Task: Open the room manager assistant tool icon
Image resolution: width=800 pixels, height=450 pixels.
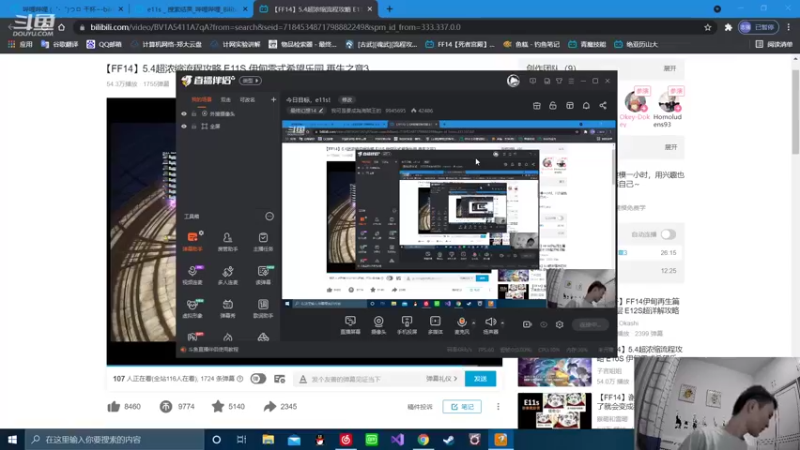Action: click(228, 238)
